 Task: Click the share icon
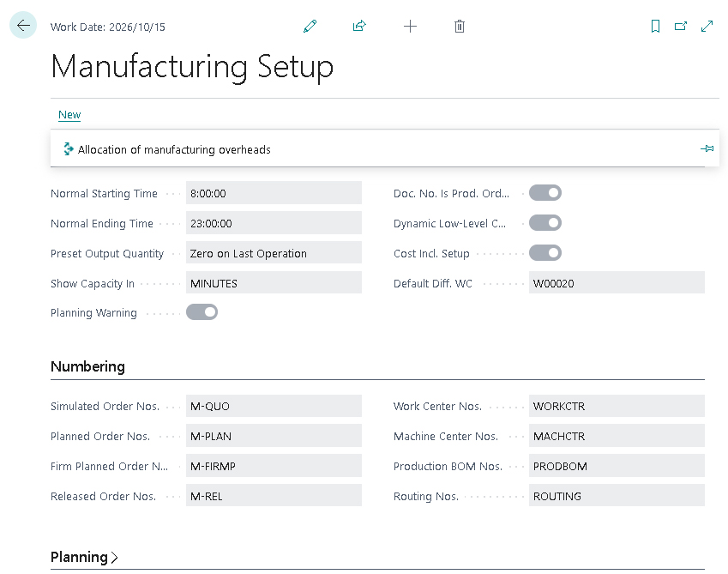coord(359,27)
